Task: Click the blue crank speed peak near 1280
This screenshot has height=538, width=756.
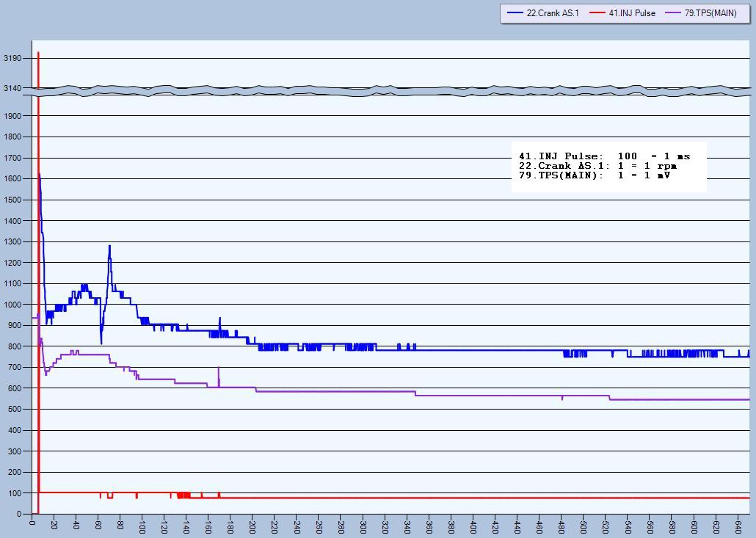Action: pos(109,247)
